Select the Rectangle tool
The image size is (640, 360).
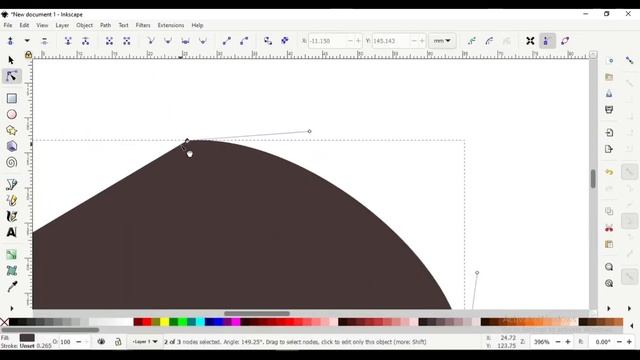11,98
